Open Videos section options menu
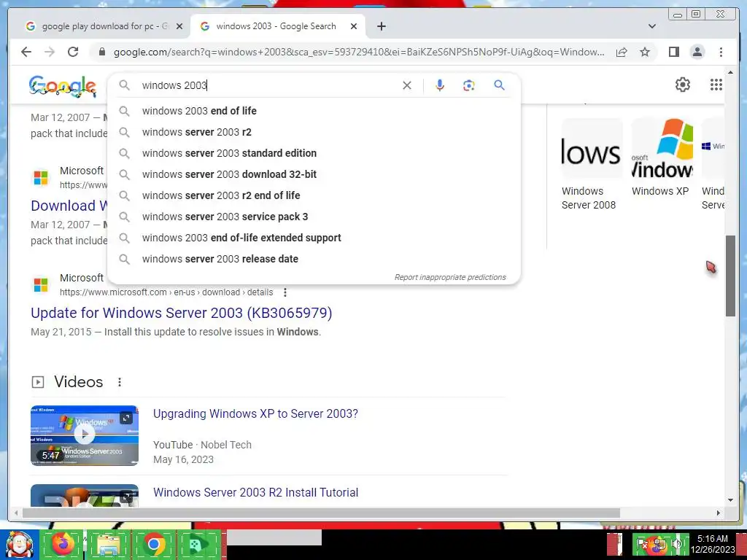Screen dimensions: 747x560 120,382
